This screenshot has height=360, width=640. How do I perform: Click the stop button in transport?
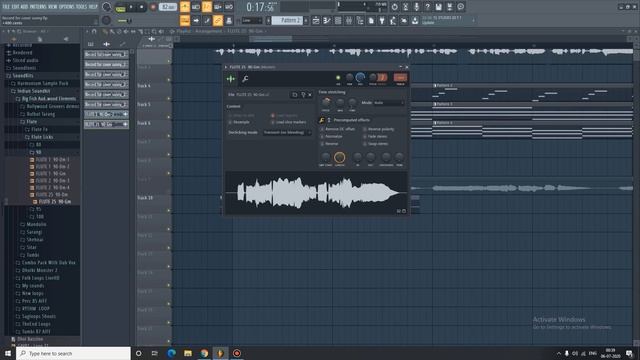click(142, 7)
